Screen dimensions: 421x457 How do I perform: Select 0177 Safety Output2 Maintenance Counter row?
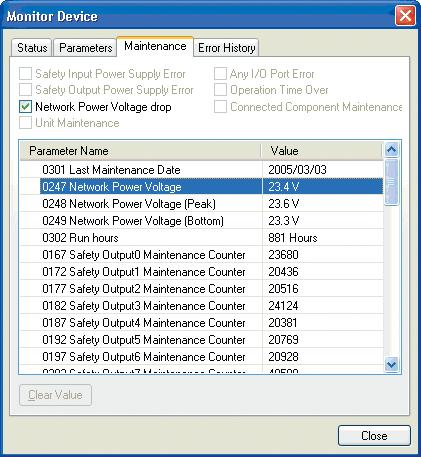[201, 289]
